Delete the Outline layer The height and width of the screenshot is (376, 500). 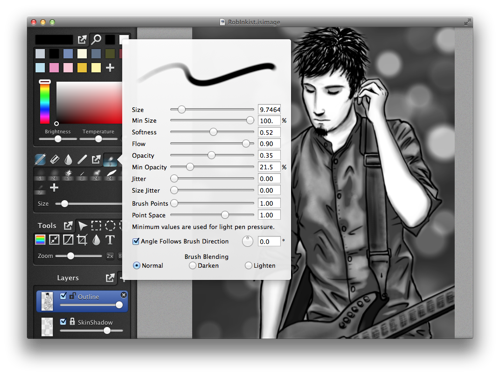click(x=124, y=295)
